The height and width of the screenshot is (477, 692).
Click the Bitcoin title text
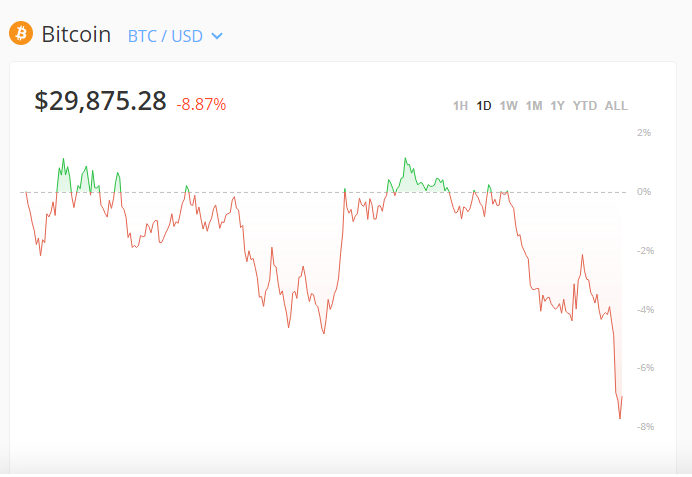click(76, 34)
